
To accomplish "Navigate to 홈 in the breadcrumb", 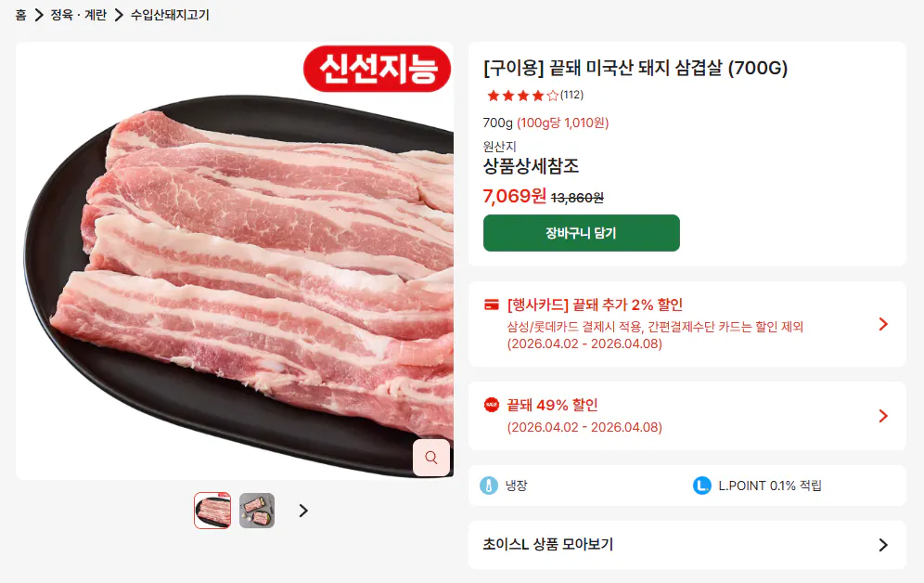I will [x=19, y=15].
